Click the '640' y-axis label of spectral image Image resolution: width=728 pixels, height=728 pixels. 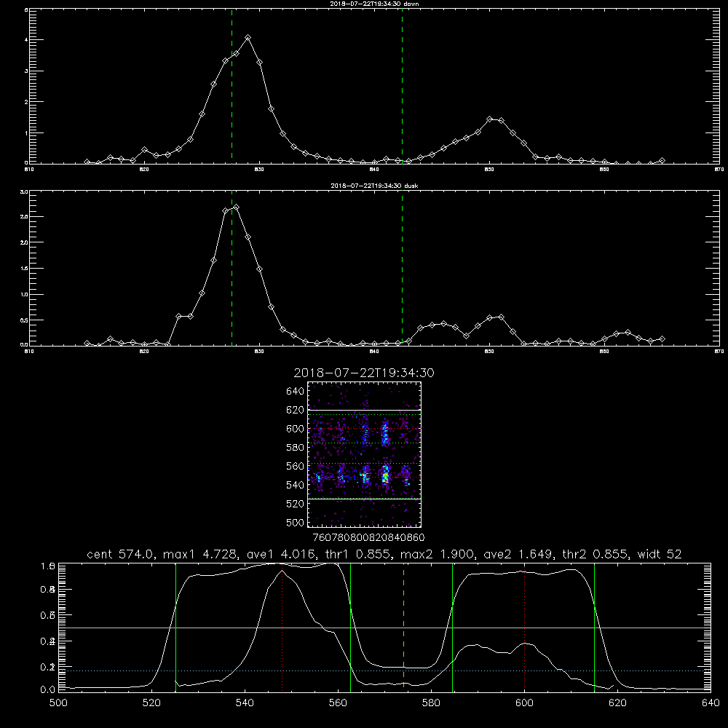pos(295,392)
